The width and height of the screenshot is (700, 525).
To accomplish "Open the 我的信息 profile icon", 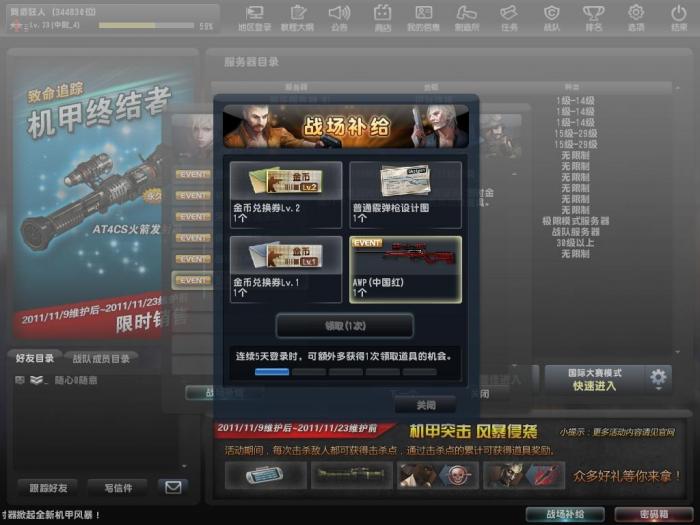I will coord(423,18).
